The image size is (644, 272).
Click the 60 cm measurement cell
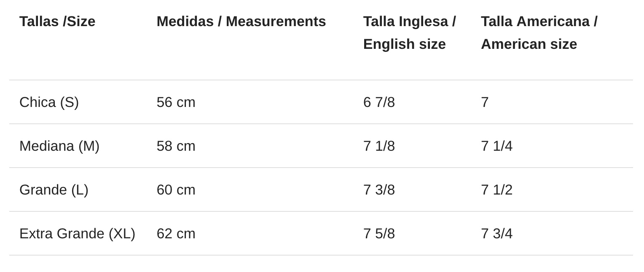click(x=176, y=190)
